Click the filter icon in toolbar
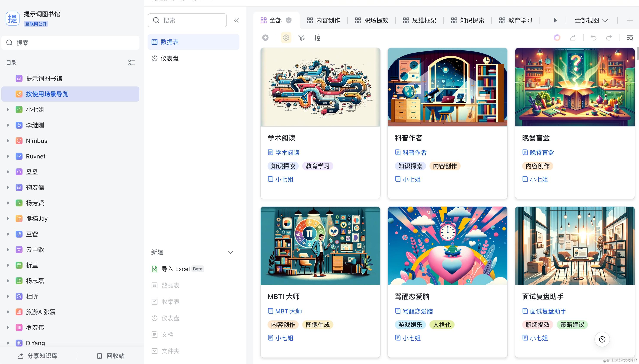The height and width of the screenshot is (364, 639). point(301,37)
